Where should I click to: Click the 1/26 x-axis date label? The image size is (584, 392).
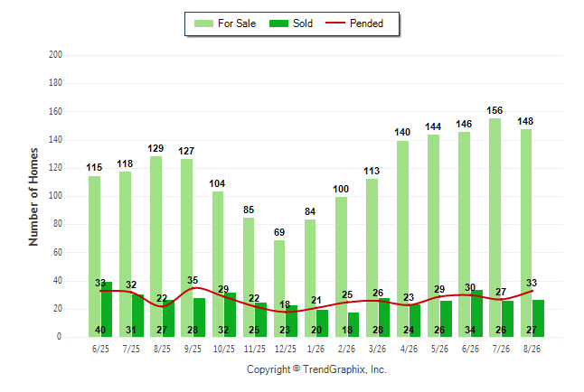tap(316, 350)
